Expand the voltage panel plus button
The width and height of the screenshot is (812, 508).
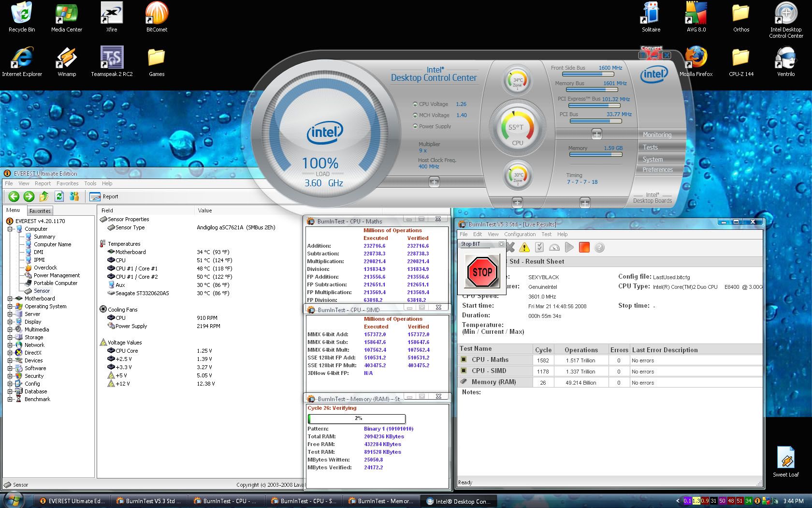tap(434, 182)
